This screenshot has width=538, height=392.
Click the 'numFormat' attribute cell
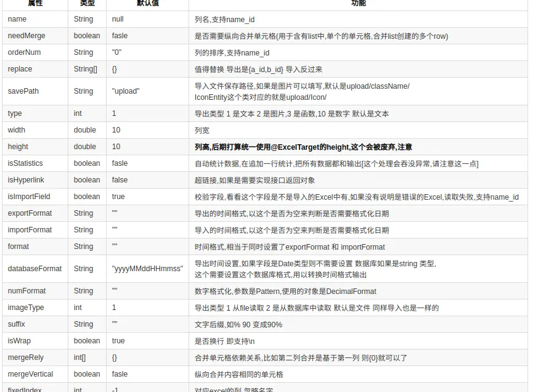tap(35, 291)
